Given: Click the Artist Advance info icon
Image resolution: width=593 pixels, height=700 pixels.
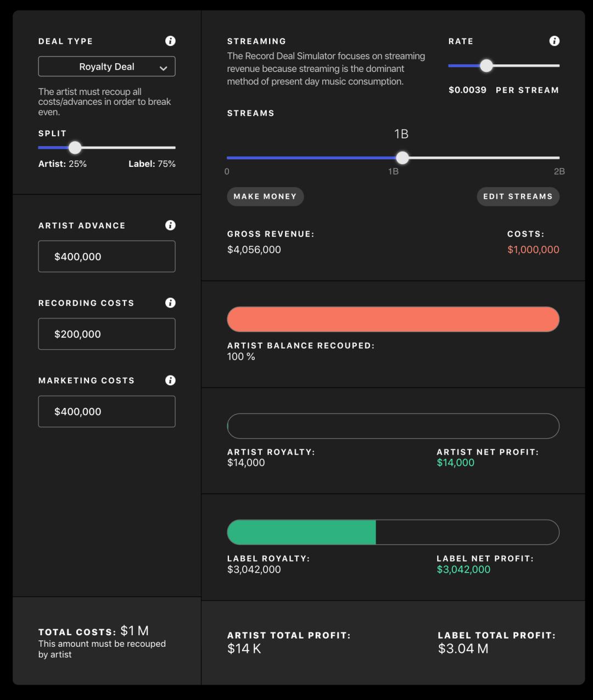Looking at the screenshot, I should pyautogui.click(x=170, y=225).
